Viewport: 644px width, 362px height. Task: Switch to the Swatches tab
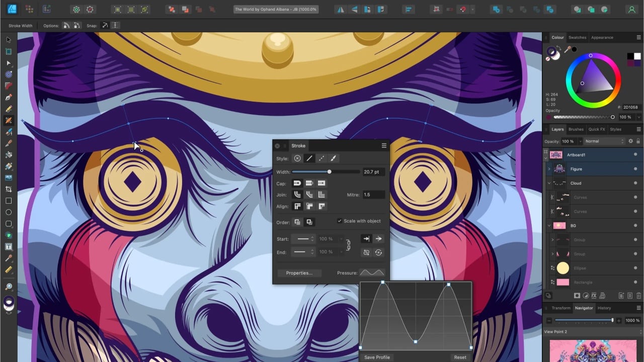pos(577,37)
